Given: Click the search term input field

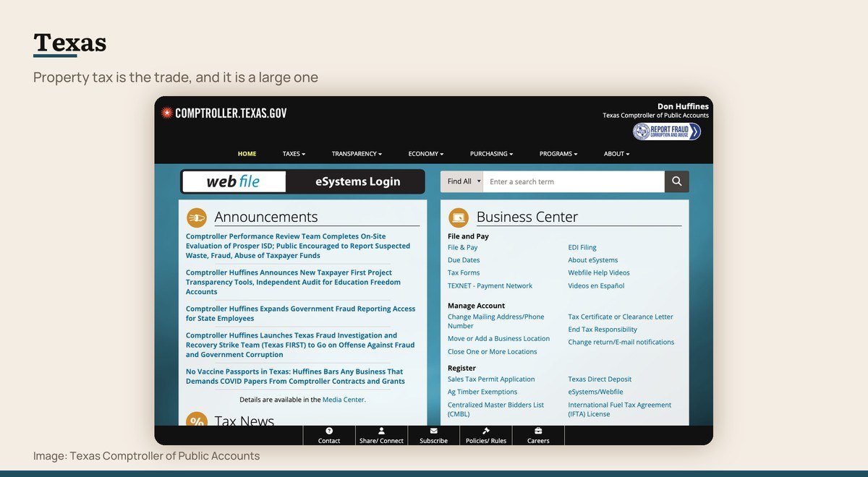Looking at the screenshot, I should (x=574, y=181).
